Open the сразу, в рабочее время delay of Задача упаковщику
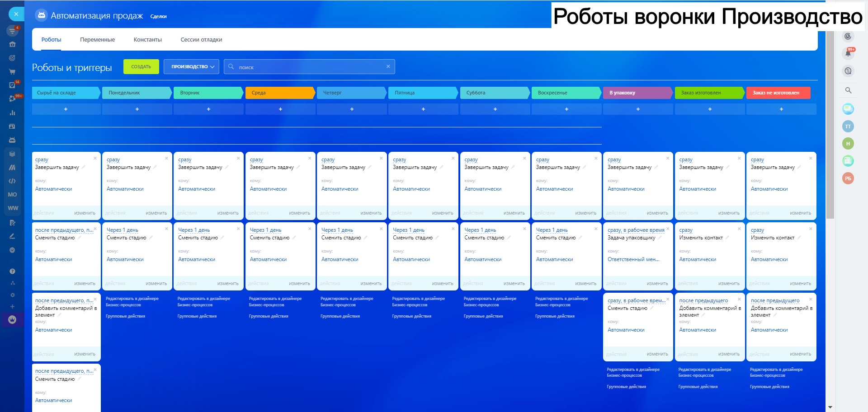 tap(636, 230)
